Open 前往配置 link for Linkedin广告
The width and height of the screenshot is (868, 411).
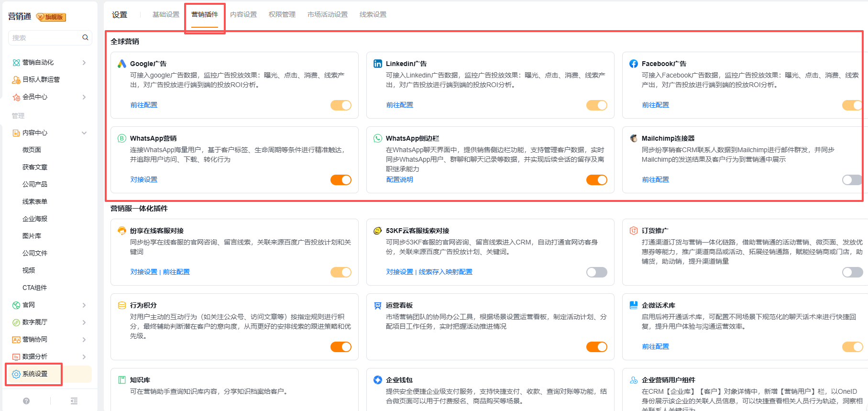pyautogui.click(x=400, y=105)
